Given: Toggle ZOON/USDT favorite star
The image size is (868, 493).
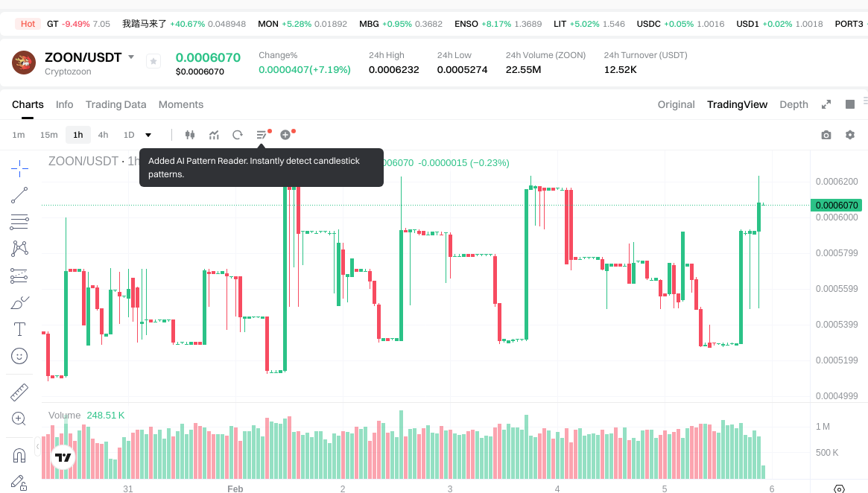Looking at the screenshot, I should click(153, 62).
